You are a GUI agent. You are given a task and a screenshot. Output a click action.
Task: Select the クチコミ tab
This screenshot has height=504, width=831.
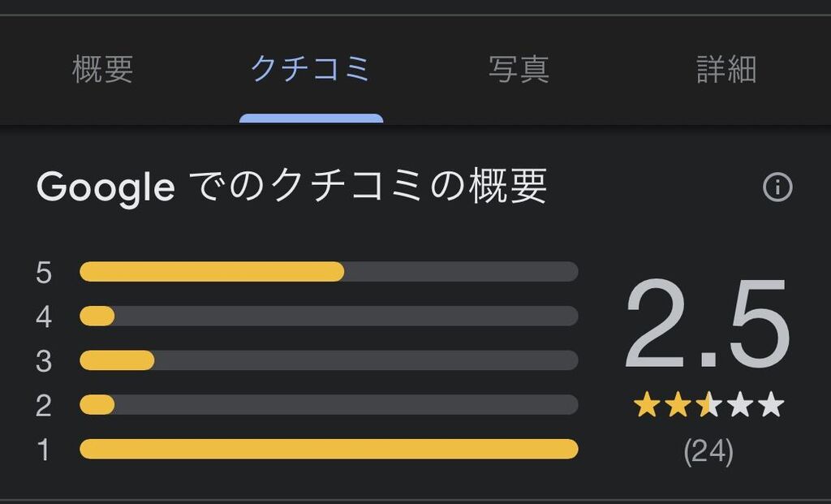point(311,70)
